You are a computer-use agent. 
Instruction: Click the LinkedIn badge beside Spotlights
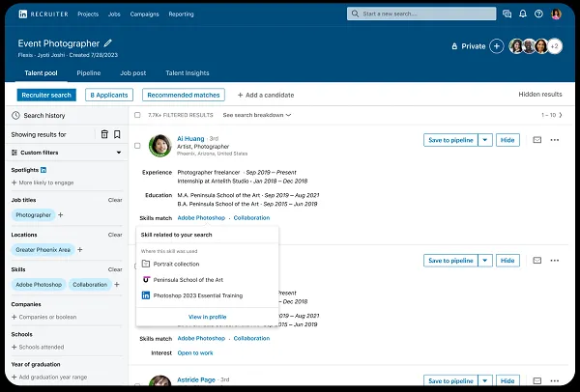coord(43,170)
